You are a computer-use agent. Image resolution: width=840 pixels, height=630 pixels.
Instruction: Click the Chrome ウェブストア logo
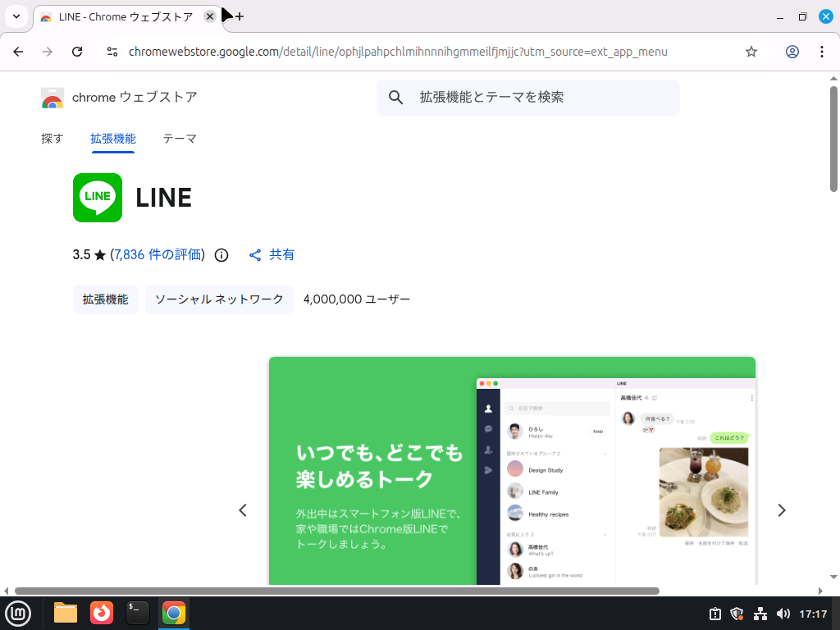click(52, 97)
